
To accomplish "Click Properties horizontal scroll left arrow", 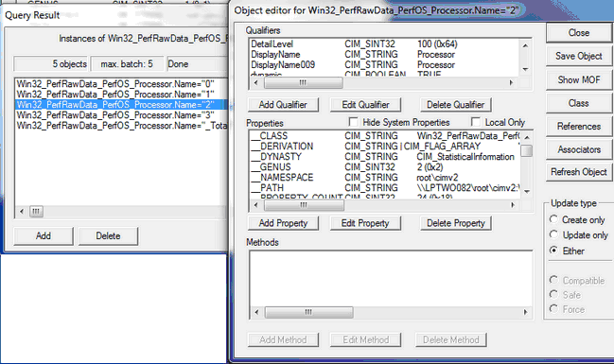I will point(256,205).
